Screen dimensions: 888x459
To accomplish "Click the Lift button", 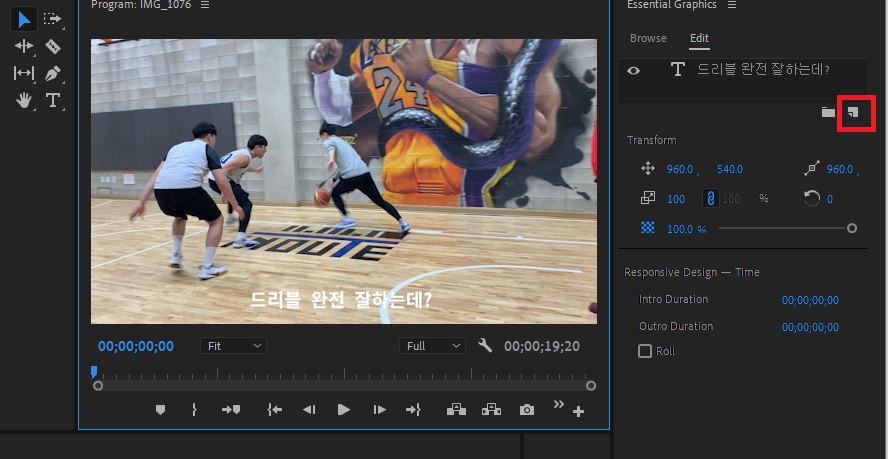I will point(456,409).
